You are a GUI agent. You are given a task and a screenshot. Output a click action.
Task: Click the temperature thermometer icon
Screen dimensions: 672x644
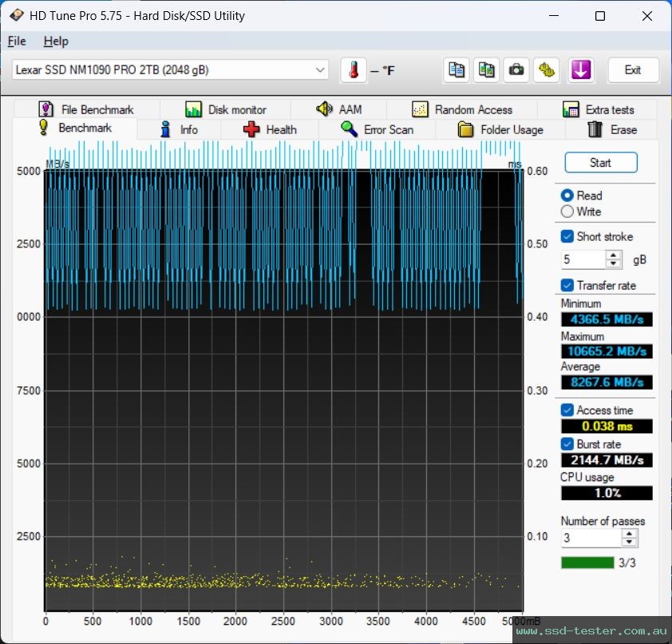[354, 70]
